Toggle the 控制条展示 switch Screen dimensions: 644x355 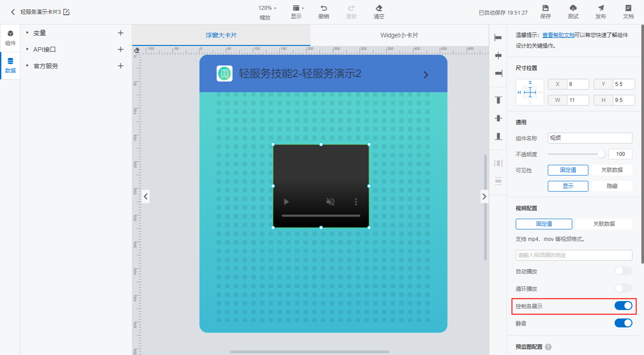(x=623, y=306)
